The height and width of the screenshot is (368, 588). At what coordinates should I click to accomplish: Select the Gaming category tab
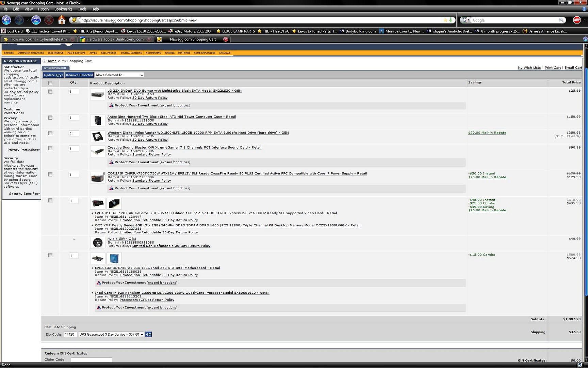coord(170,53)
